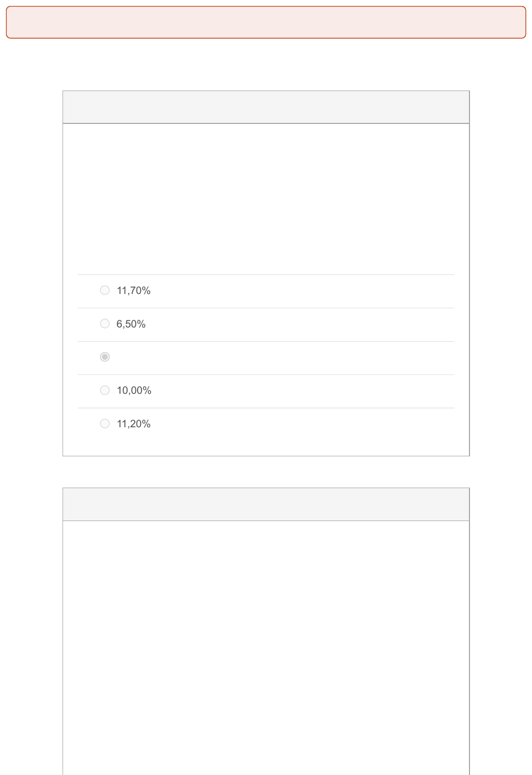Click the first question's gray header bar
This screenshot has width=532, height=775.
(266, 108)
